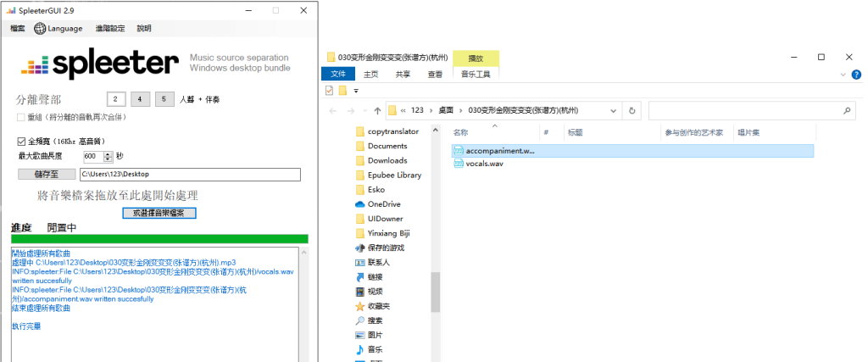This screenshot has height=362, width=868.
Task: Click the quick access new folder icon
Action: point(342,90)
